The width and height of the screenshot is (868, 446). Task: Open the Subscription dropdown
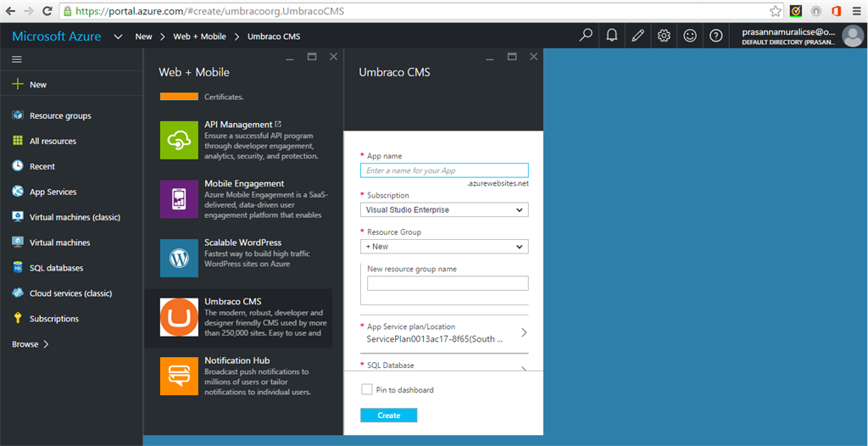444,210
